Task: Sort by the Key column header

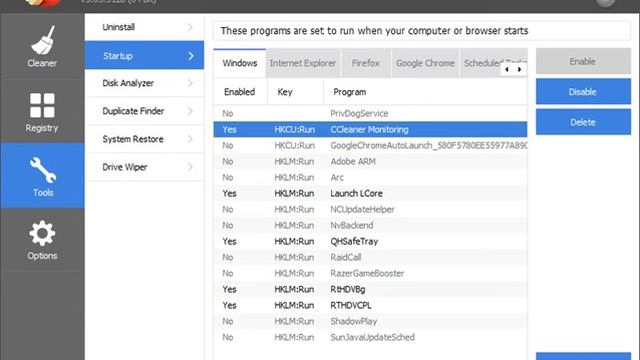Action: (x=295, y=92)
